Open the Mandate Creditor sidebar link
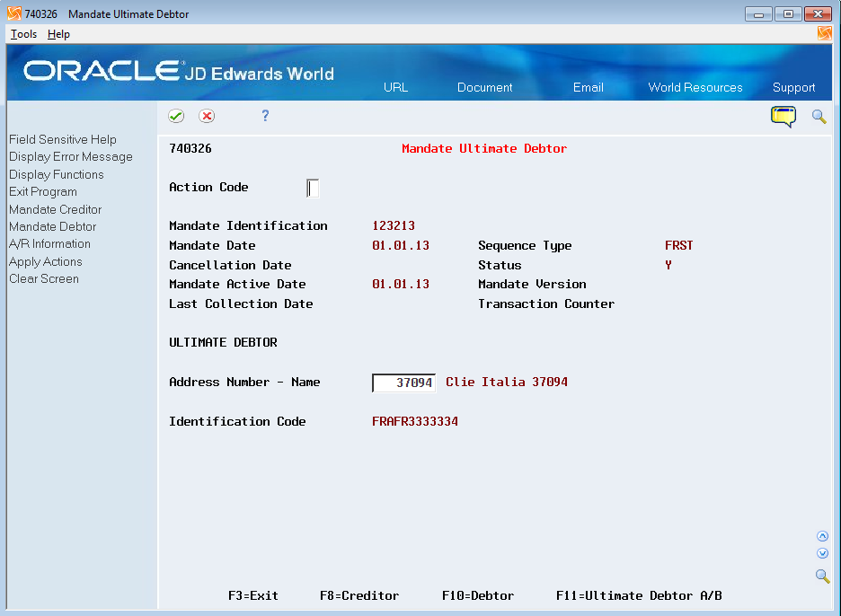841x616 pixels. click(55, 209)
